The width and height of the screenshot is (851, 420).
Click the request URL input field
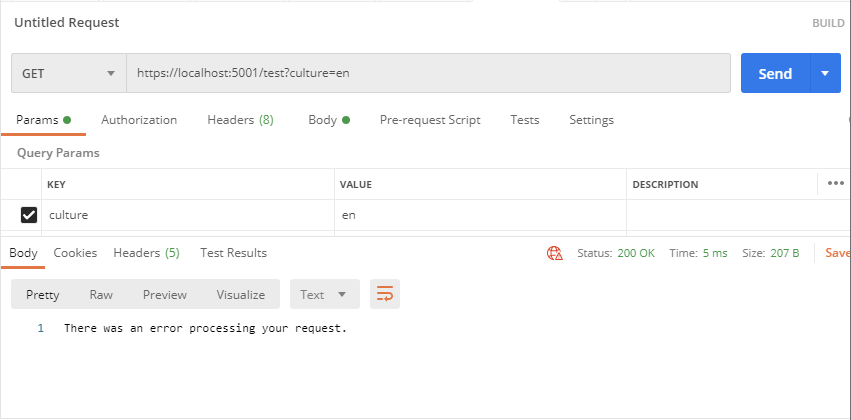tap(428, 73)
